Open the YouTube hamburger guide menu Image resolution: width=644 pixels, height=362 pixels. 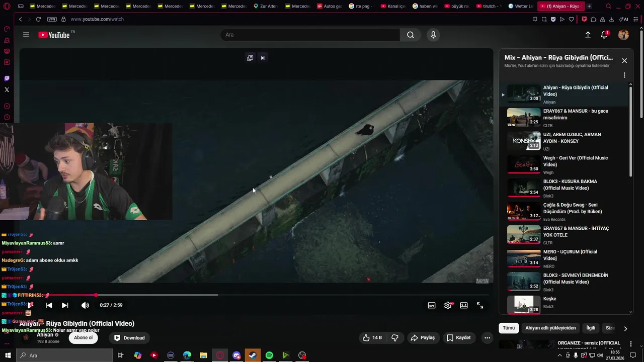pyautogui.click(x=26, y=35)
